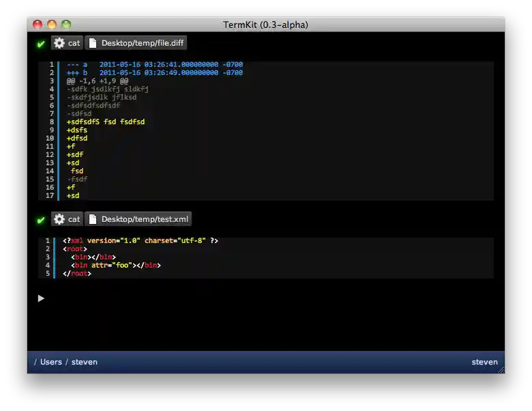This screenshot has height=411, width=532.
Task: Click the resize grip in the window's bottom corner
Action: pyautogui.click(x=501, y=369)
